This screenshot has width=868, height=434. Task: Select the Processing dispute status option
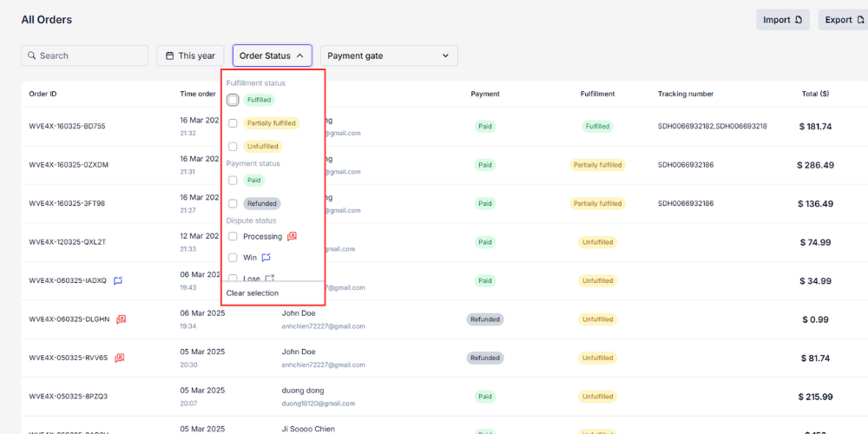pos(233,236)
